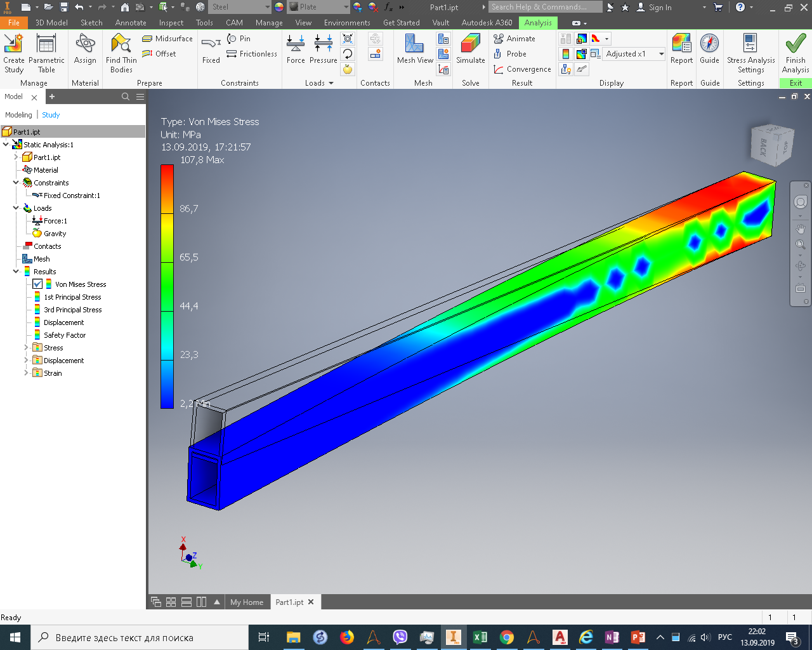Select Force:1 in browser
The width and height of the screenshot is (812, 650).
click(55, 221)
